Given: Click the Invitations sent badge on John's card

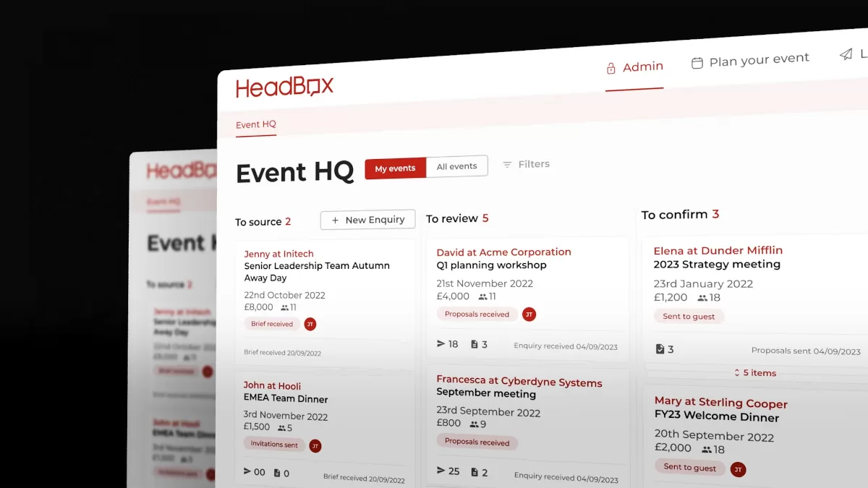Looking at the screenshot, I should 274,444.
